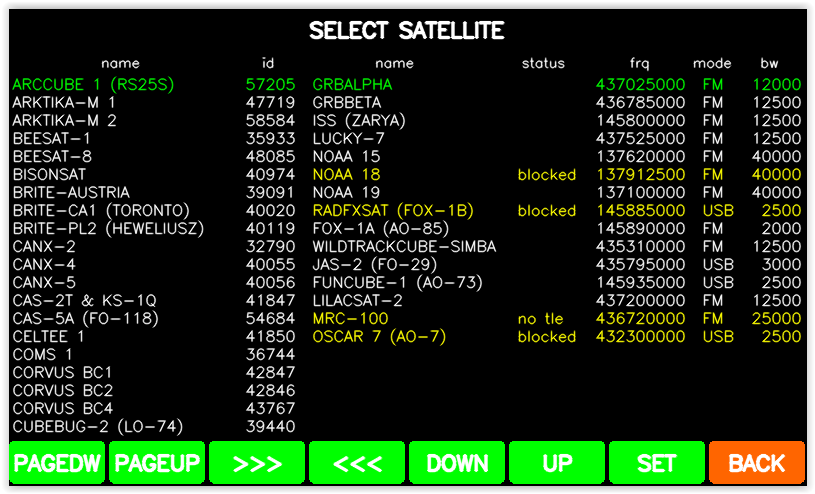Choose the blocked NOAA 18 entry
The height and width of the screenshot is (494, 815).
tap(557, 175)
